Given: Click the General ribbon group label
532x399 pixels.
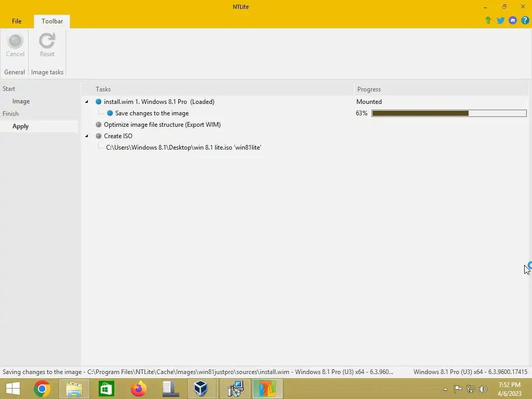Looking at the screenshot, I should tap(15, 72).
